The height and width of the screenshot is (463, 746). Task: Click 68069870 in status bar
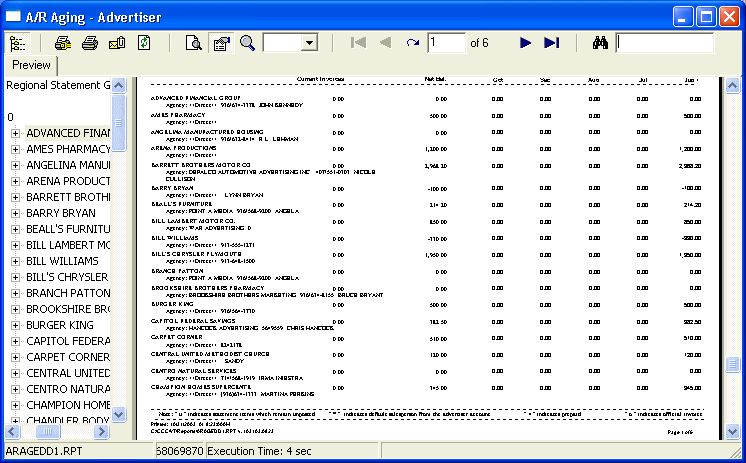[x=180, y=451]
